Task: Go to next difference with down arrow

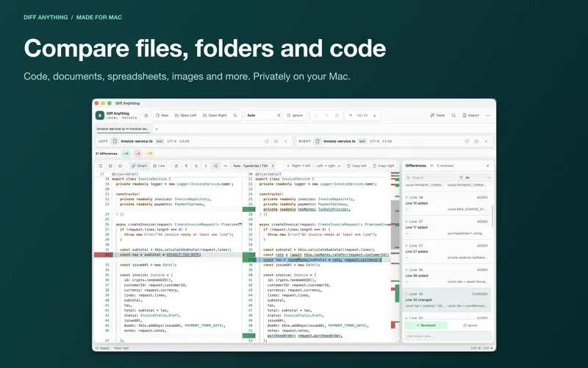Action: coord(375,116)
